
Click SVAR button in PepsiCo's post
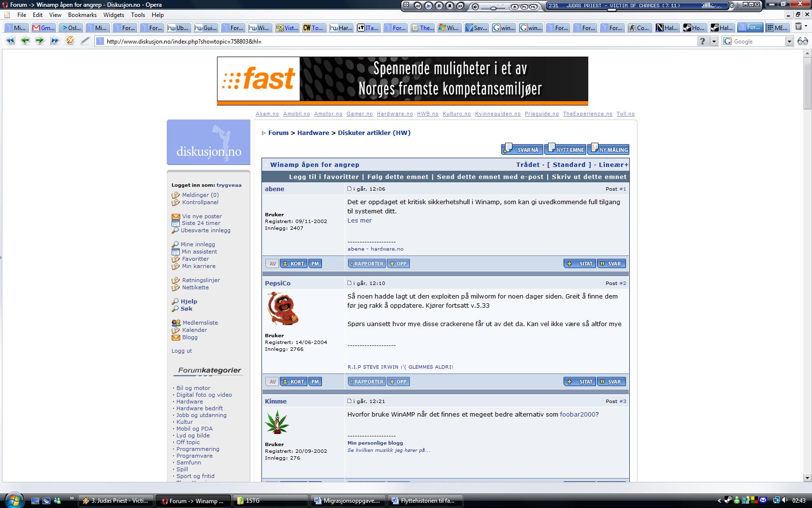click(611, 382)
